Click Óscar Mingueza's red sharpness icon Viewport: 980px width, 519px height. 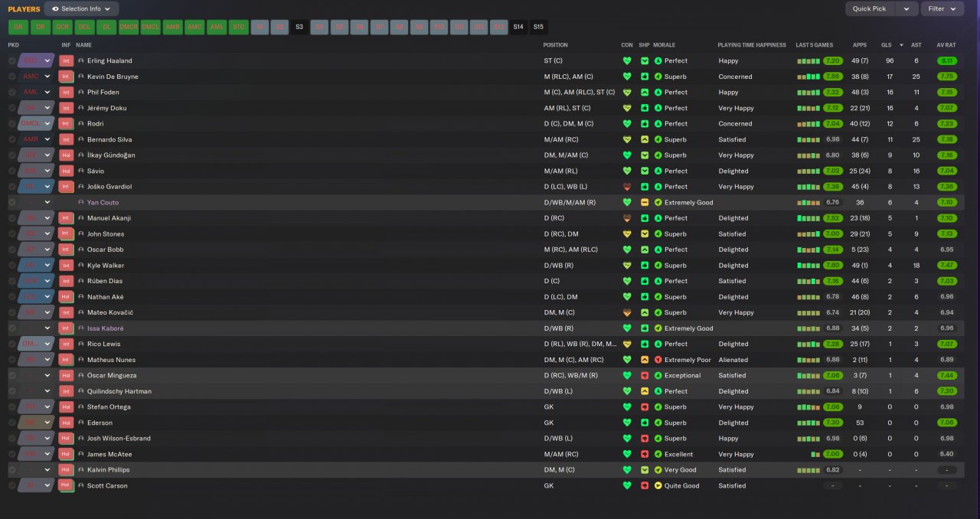[645, 375]
